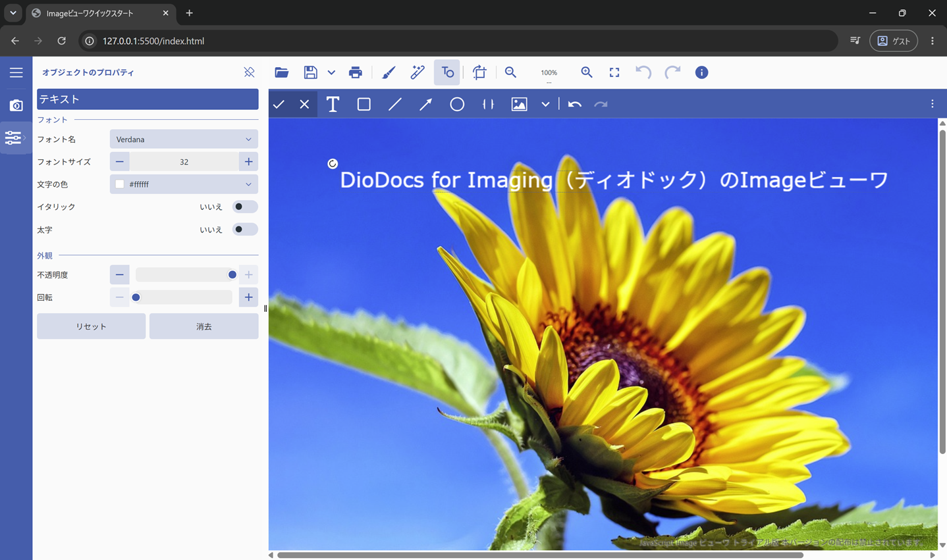Click the panel splitter handle
947x560 pixels.
(x=265, y=308)
